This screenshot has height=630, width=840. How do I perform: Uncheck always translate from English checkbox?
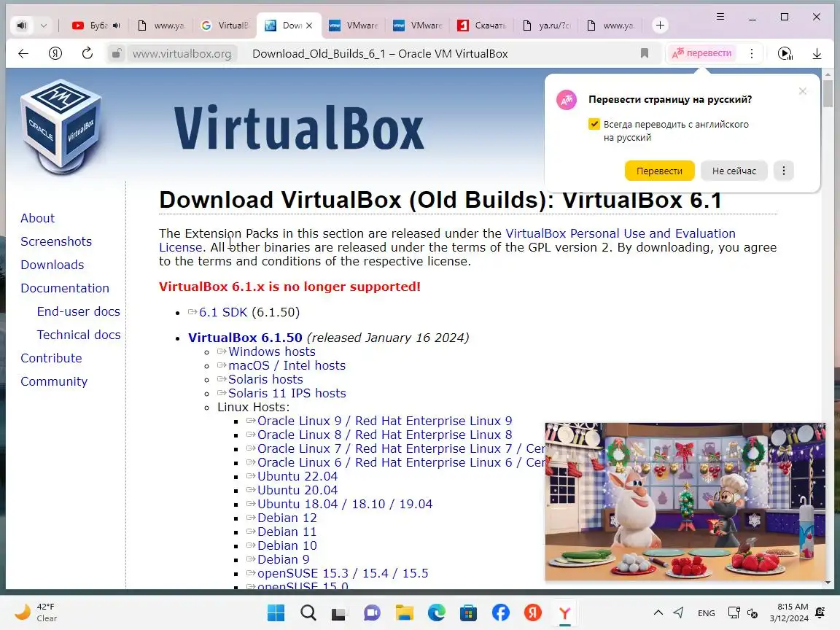(594, 124)
